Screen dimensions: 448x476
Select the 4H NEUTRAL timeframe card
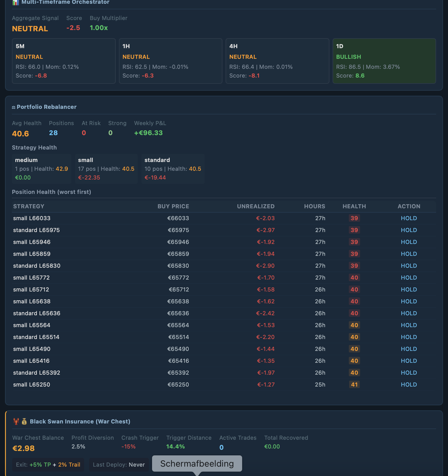click(277, 61)
